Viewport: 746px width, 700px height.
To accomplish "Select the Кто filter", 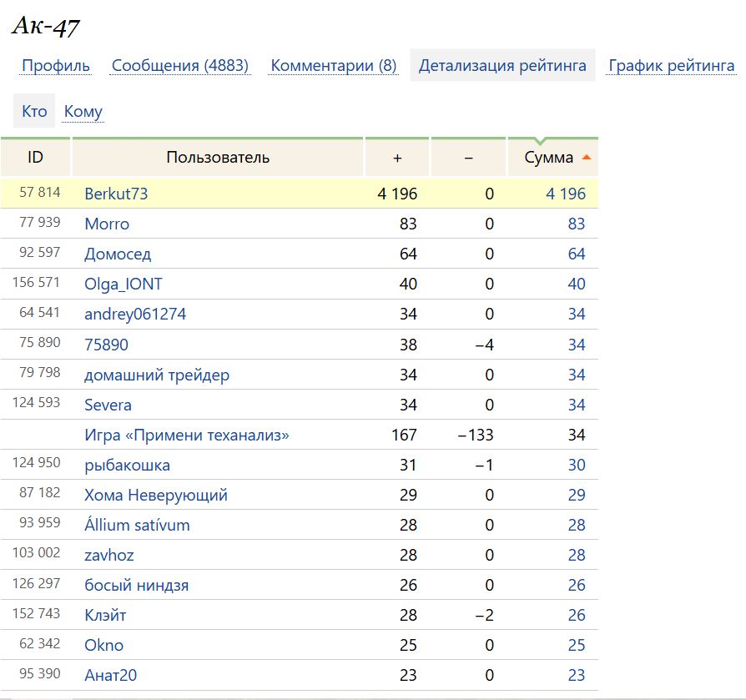I will (34, 111).
